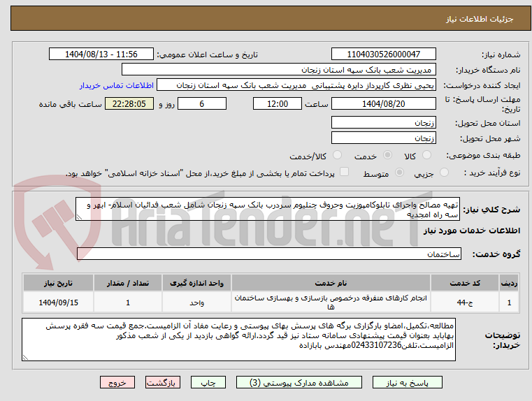Click the delivery province field زنجان
The width and height of the screenshot is (532, 401).
pyautogui.click(x=384, y=122)
